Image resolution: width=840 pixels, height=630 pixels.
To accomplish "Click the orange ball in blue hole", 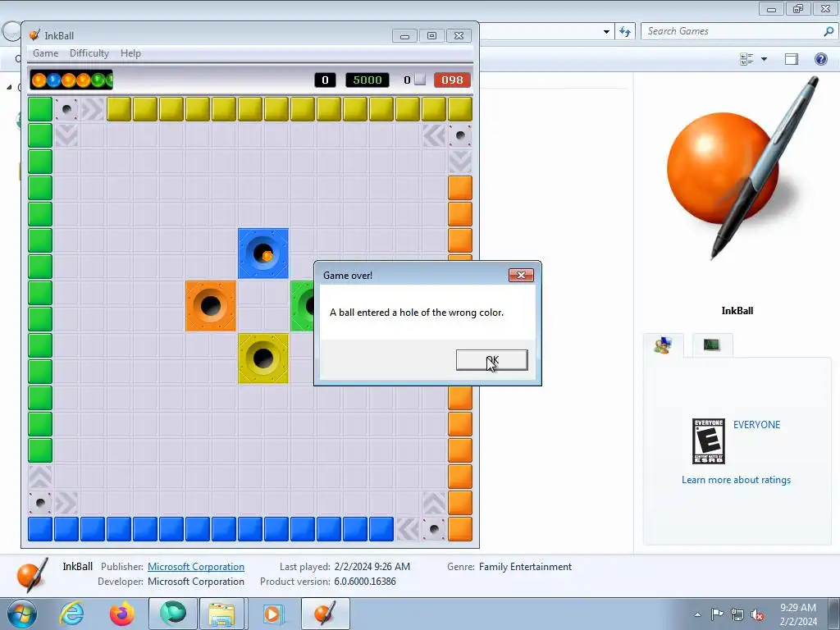I will (x=267, y=256).
